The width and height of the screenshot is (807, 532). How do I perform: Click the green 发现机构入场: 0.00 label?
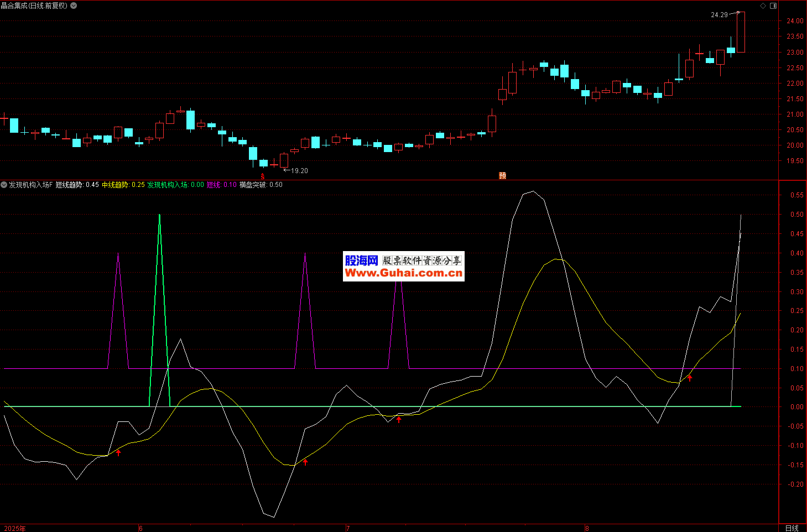[x=176, y=185]
